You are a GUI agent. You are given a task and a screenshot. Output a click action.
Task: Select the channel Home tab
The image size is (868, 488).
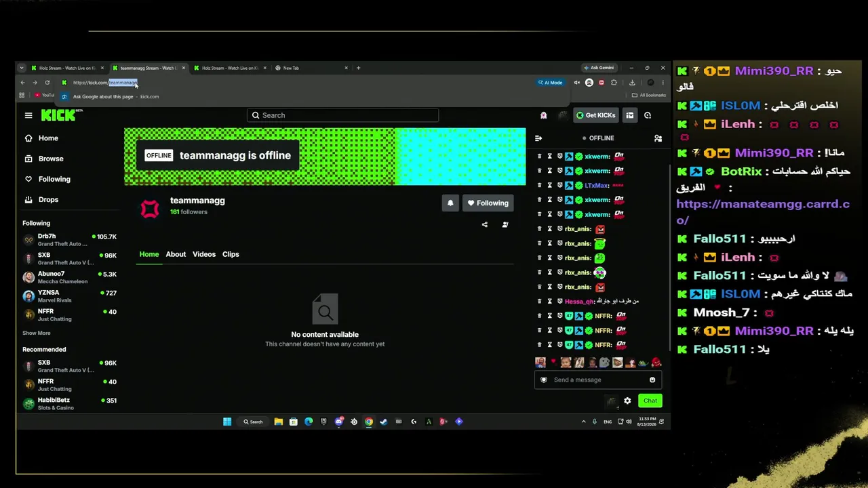click(x=149, y=254)
